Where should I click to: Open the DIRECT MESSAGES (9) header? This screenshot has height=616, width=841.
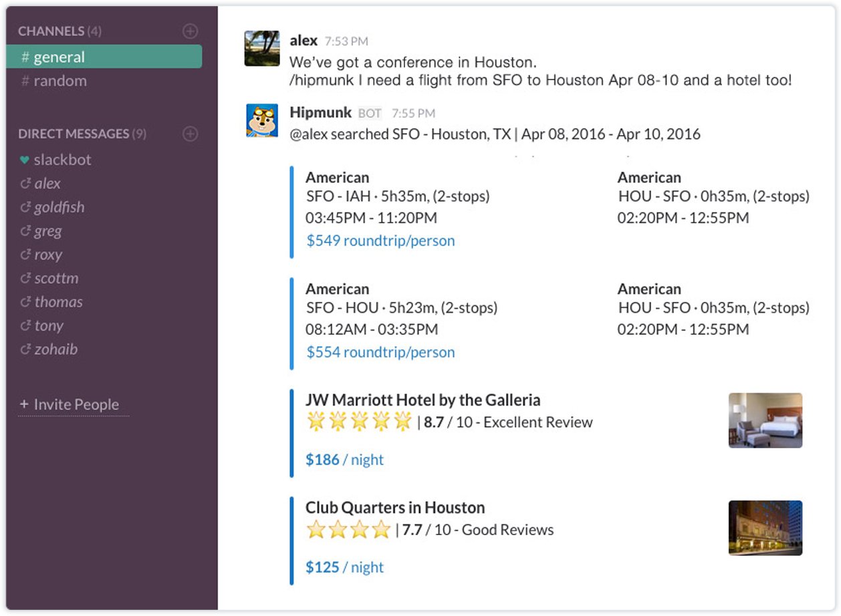click(82, 134)
